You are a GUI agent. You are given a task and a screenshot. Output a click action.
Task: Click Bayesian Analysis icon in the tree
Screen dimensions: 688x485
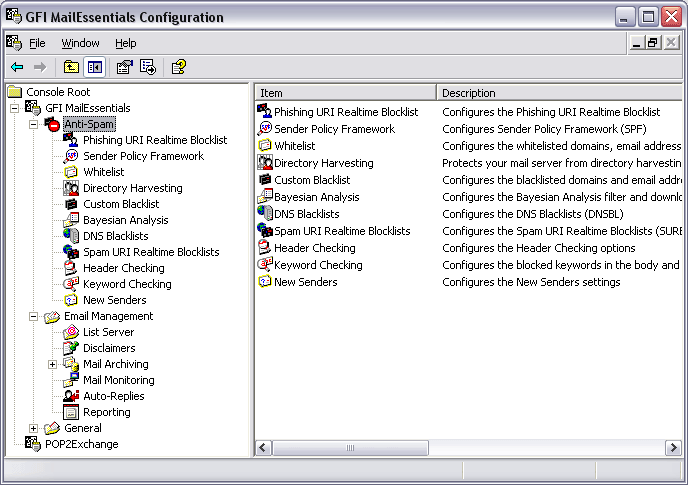(x=71, y=220)
